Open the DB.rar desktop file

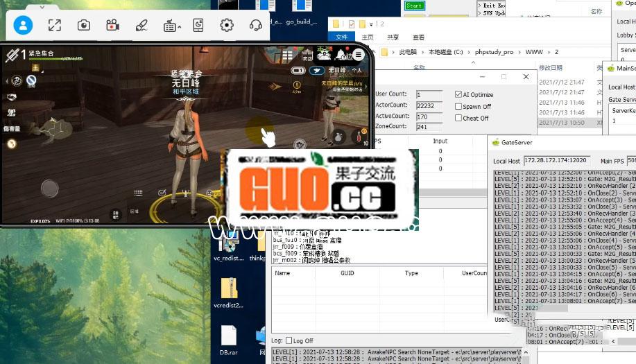pos(229,340)
